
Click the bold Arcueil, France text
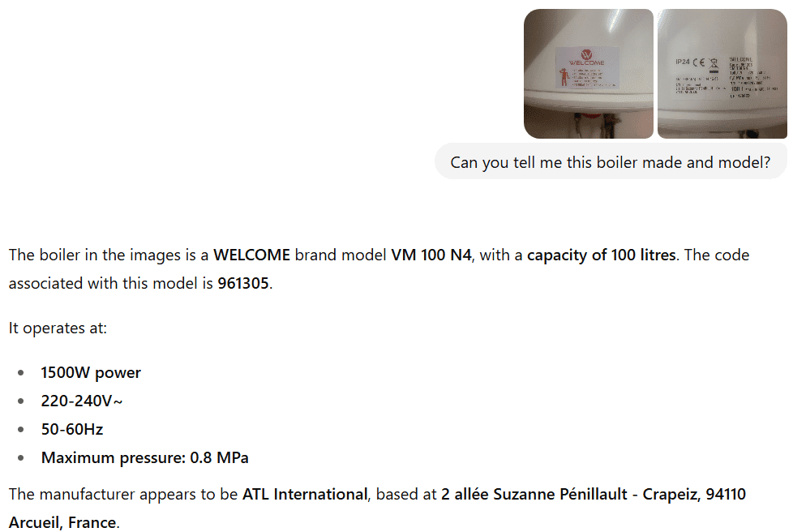(x=62, y=522)
